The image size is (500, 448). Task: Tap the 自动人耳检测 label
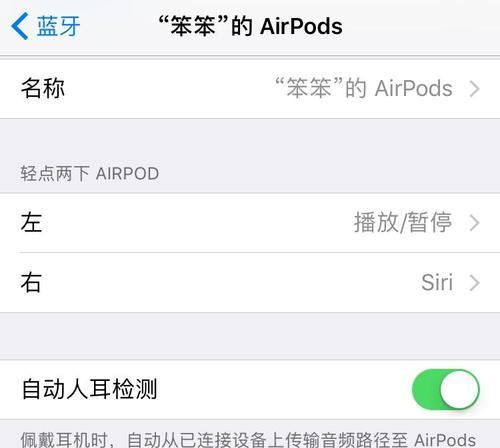(89, 389)
